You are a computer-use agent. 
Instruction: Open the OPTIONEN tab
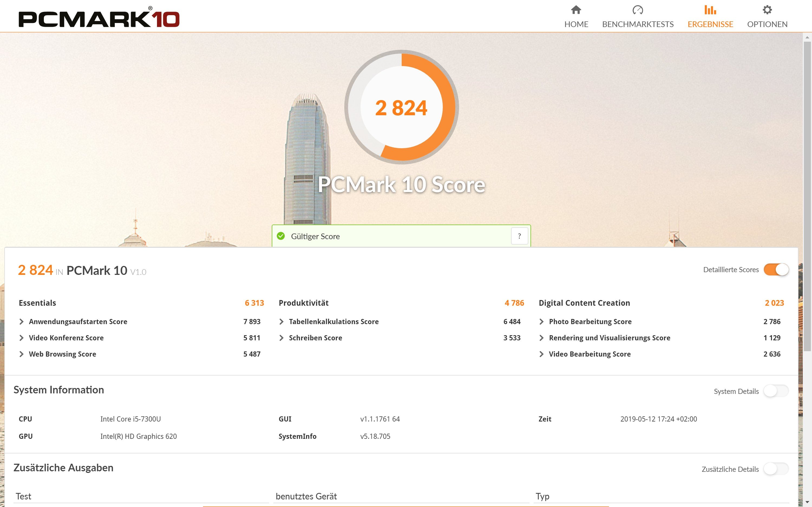767,17
